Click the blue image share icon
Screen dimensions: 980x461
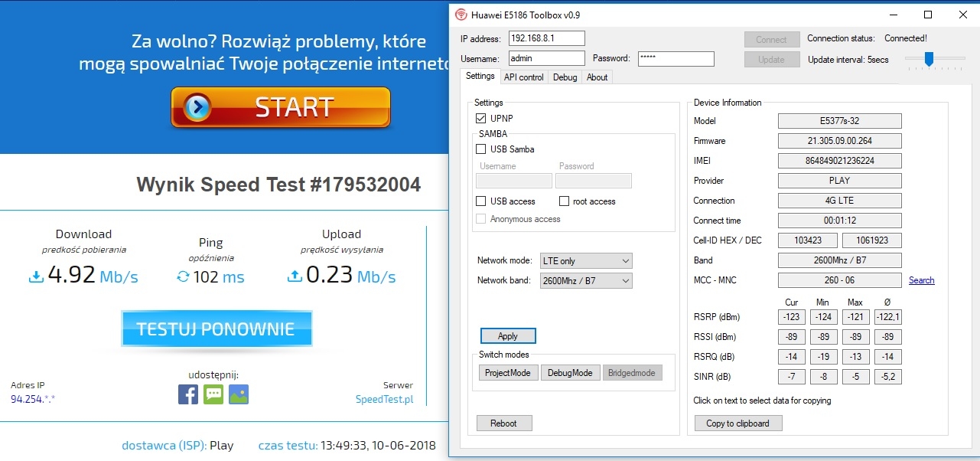[x=239, y=394]
